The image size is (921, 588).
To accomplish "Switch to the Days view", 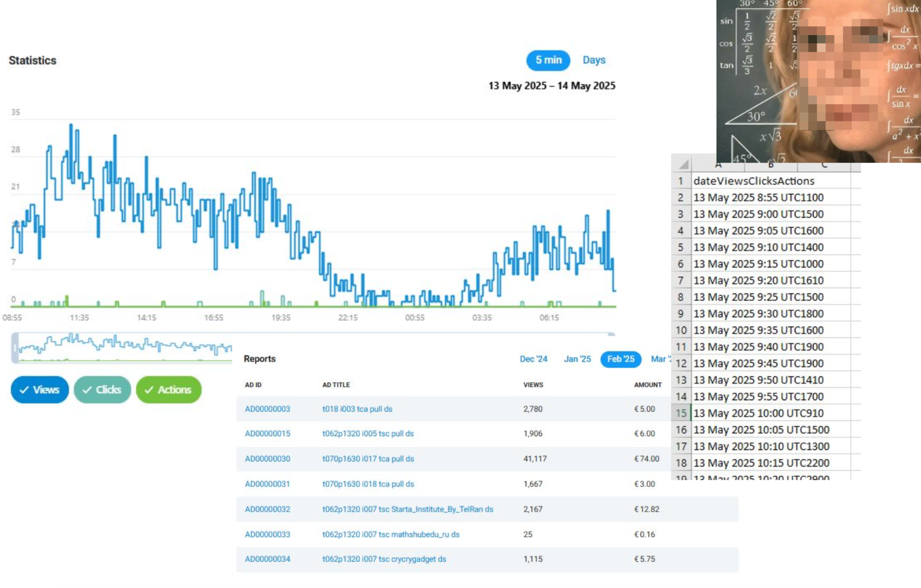I will (x=594, y=60).
